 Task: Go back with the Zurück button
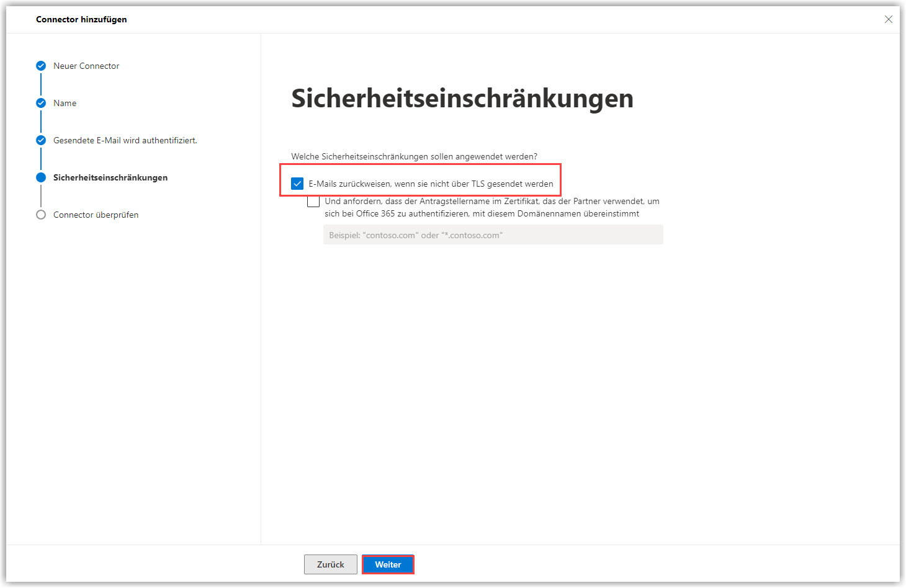(331, 564)
